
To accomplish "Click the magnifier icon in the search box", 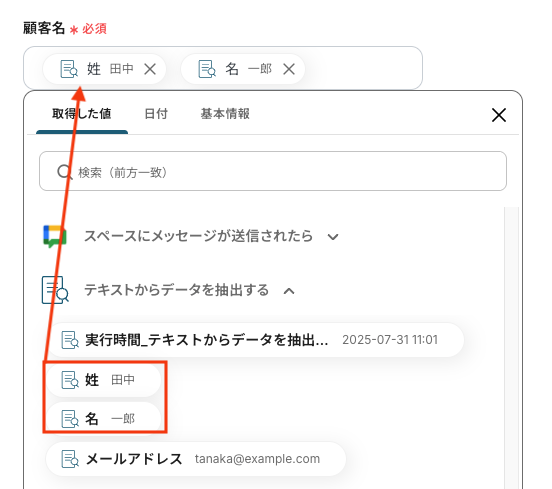I will coord(64,172).
